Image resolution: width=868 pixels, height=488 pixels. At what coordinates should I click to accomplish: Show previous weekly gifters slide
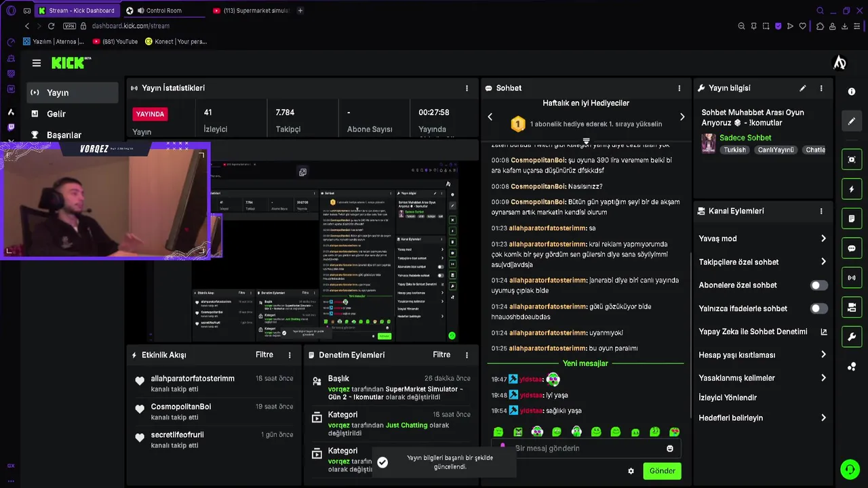[490, 117]
